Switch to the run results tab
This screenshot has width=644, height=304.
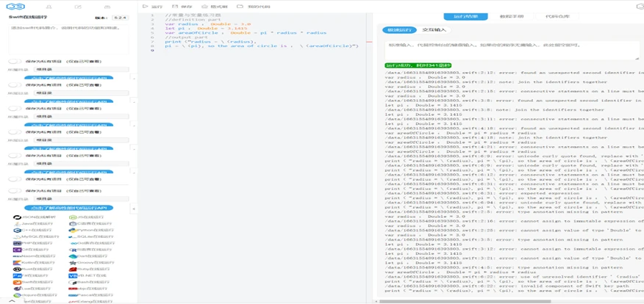pos(466,16)
